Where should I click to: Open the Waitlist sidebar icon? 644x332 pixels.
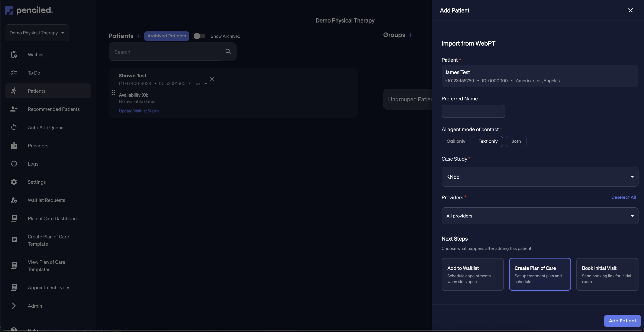pyautogui.click(x=14, y=54)
